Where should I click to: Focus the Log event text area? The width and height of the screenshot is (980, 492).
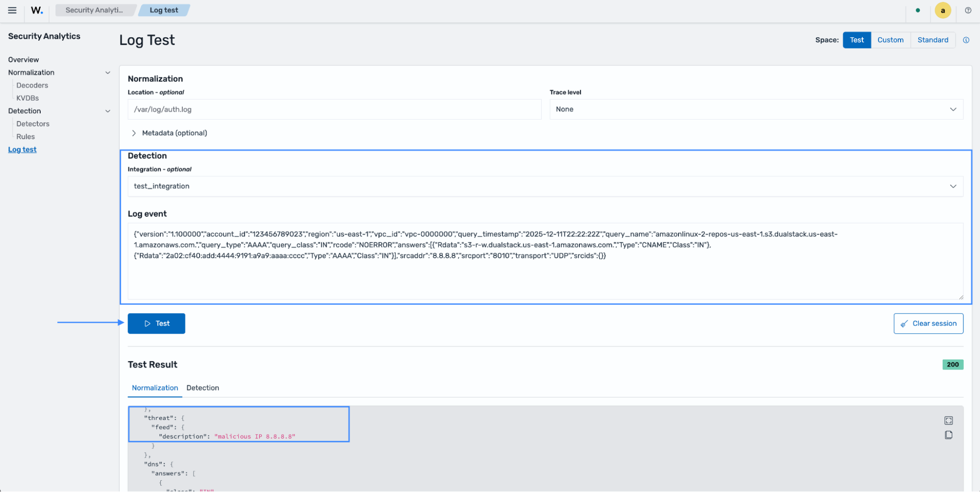point(545,261)
